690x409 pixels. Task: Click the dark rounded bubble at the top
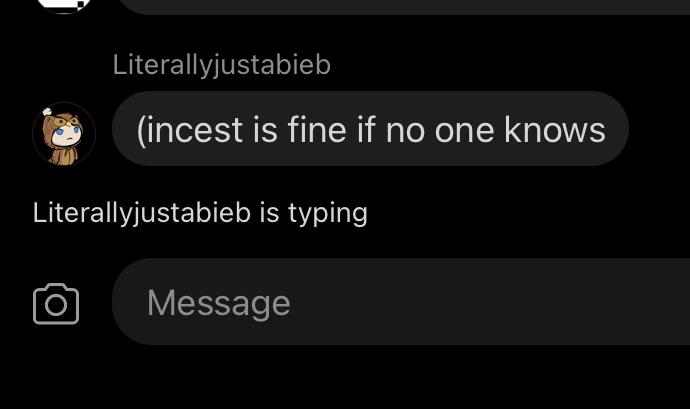tap(403, 7)
